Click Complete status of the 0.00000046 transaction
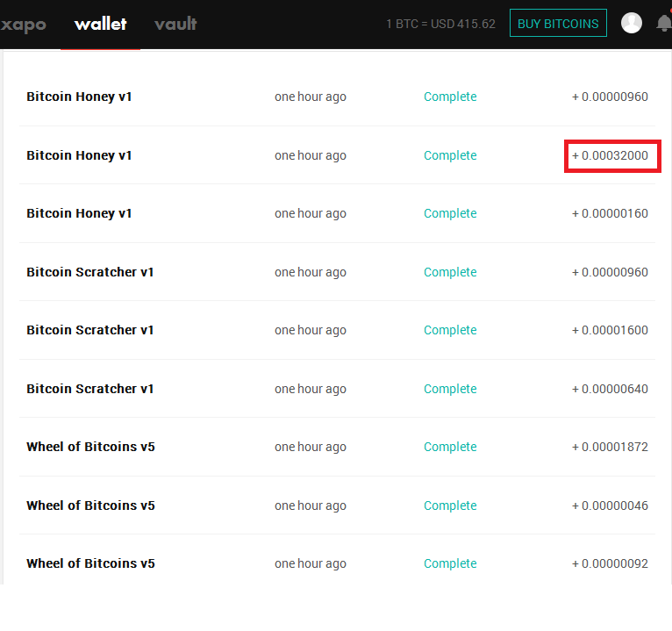 [x=450, y=506]
